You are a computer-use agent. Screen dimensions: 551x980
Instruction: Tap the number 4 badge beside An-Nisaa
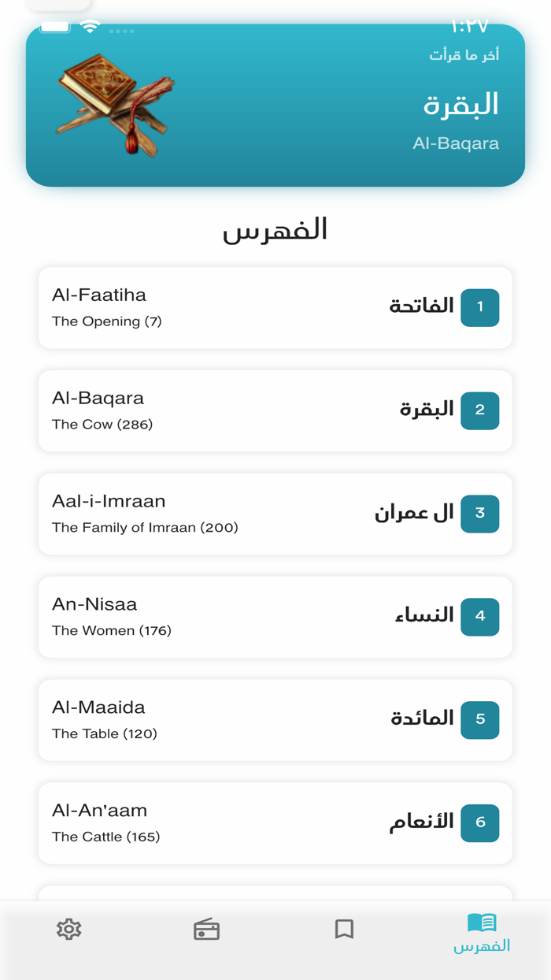click(480, 617)
